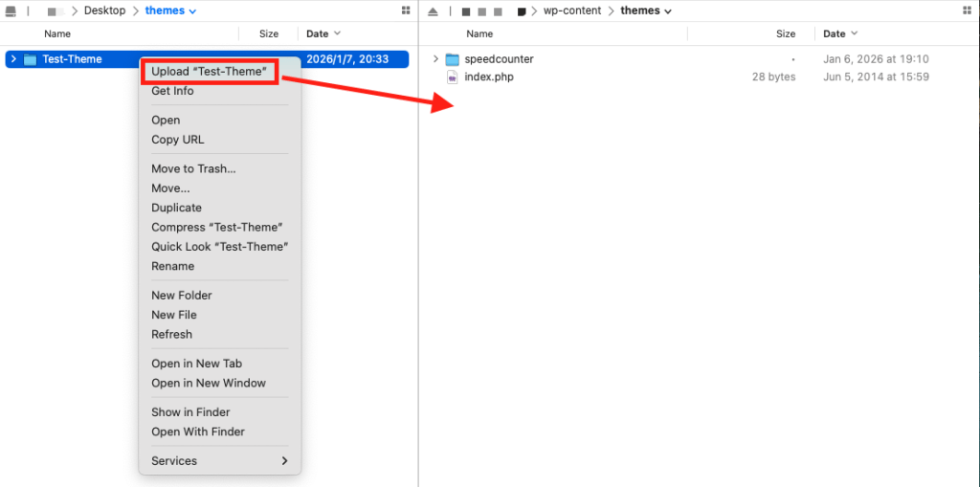Click the Name column header in right pane
Image resolution: width=980 pixels, height=487 pixels.
point(480,33)
